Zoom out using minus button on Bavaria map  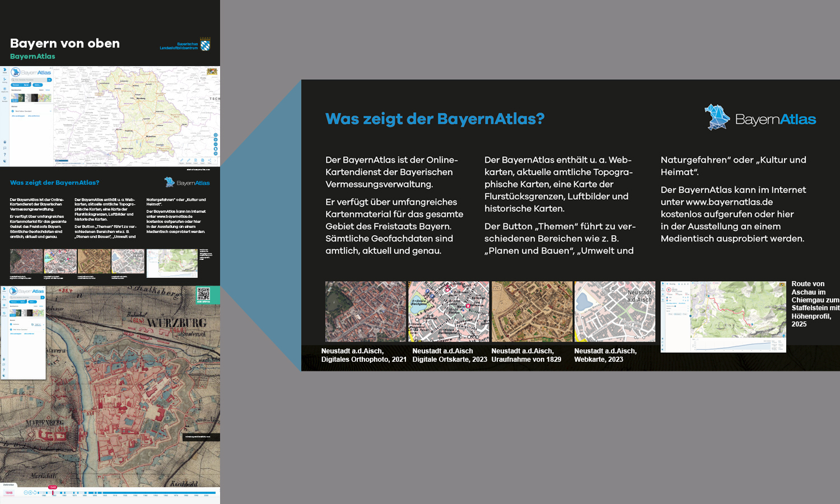tap(216, 144)
